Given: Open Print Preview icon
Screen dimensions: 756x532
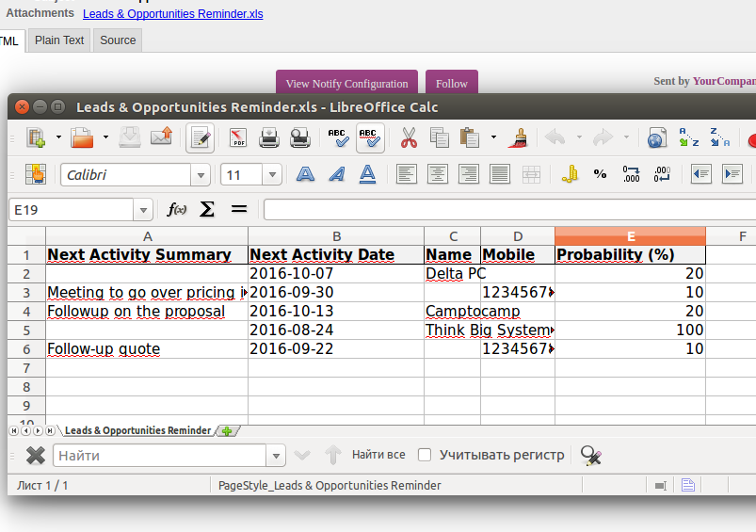Looking at the screenshot, I should click(x=300, y=137).
